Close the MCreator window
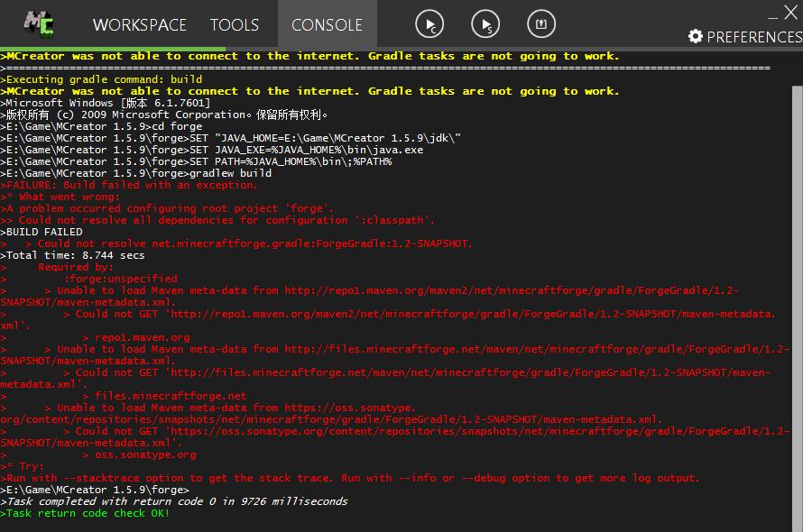 790,13
